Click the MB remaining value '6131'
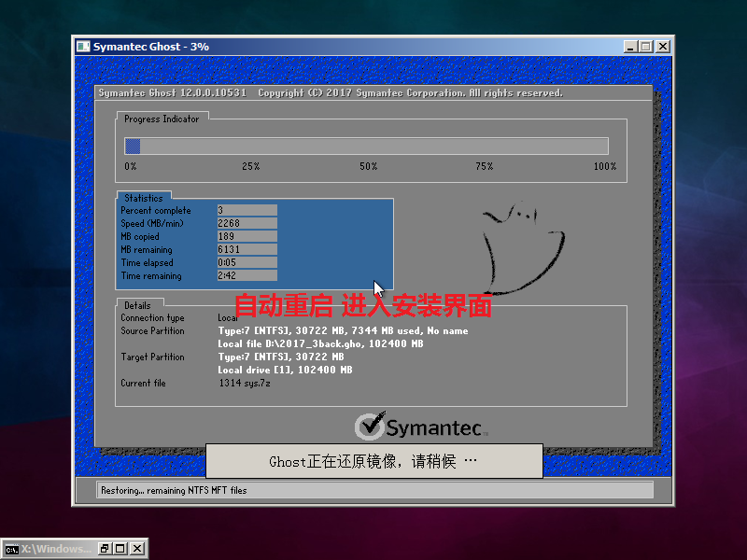The image size is (747, 560). click(247, 249)
